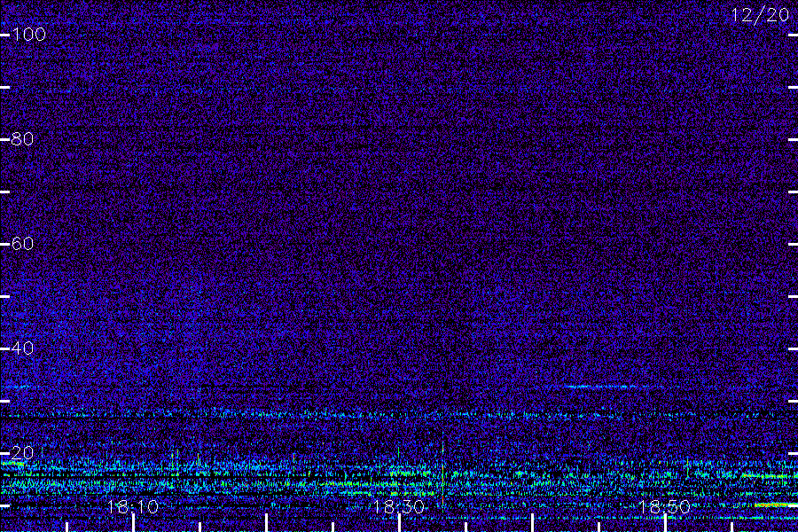Select the time tick mark under 18:30

400,523
